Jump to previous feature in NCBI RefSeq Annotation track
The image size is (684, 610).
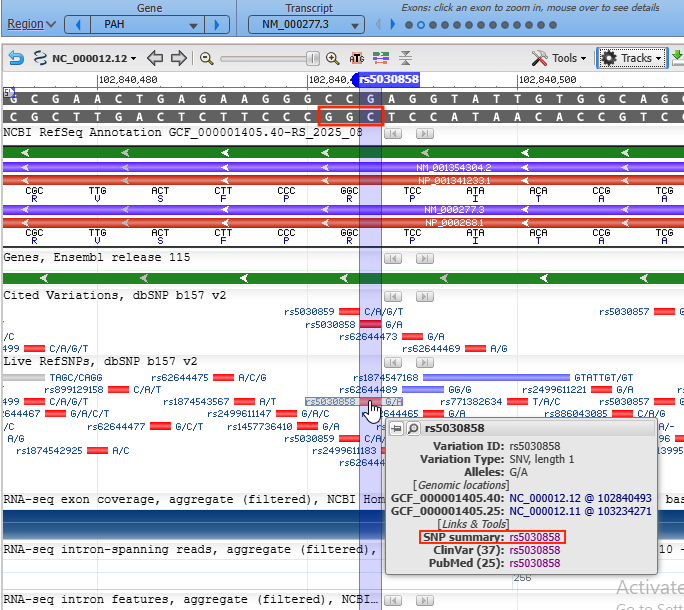tap(393, 134)
